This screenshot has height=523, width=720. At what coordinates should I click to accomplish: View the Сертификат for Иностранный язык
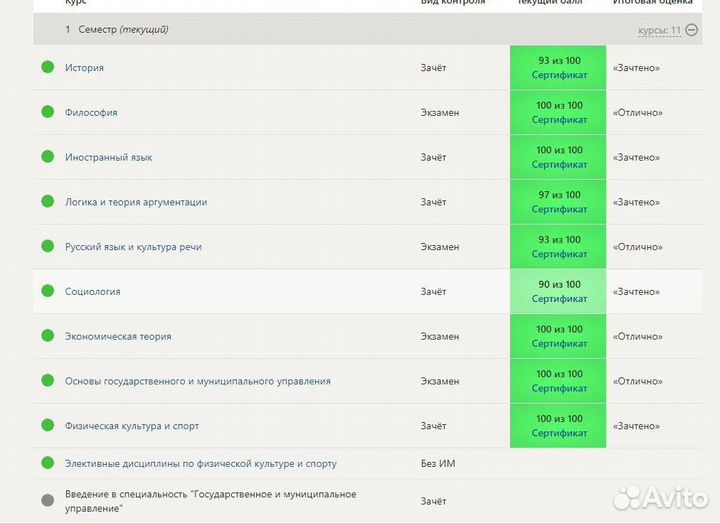coord(559,165)
